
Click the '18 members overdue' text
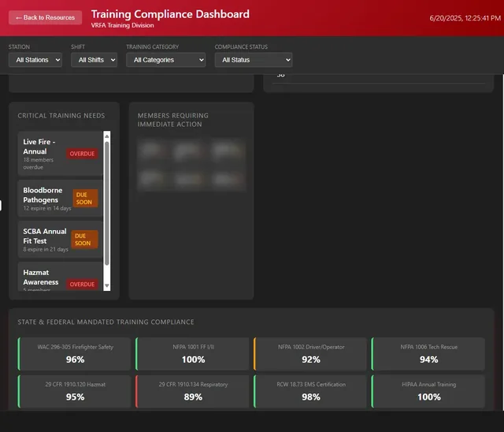tap(39, 163)
